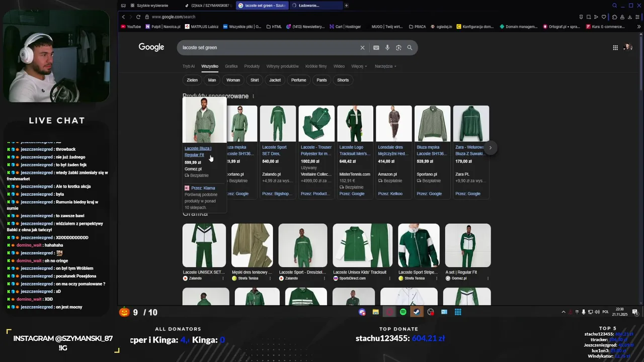Open Męski dres tenisowy image result
This screenshot has width=644, height=362.
[252, 245]
